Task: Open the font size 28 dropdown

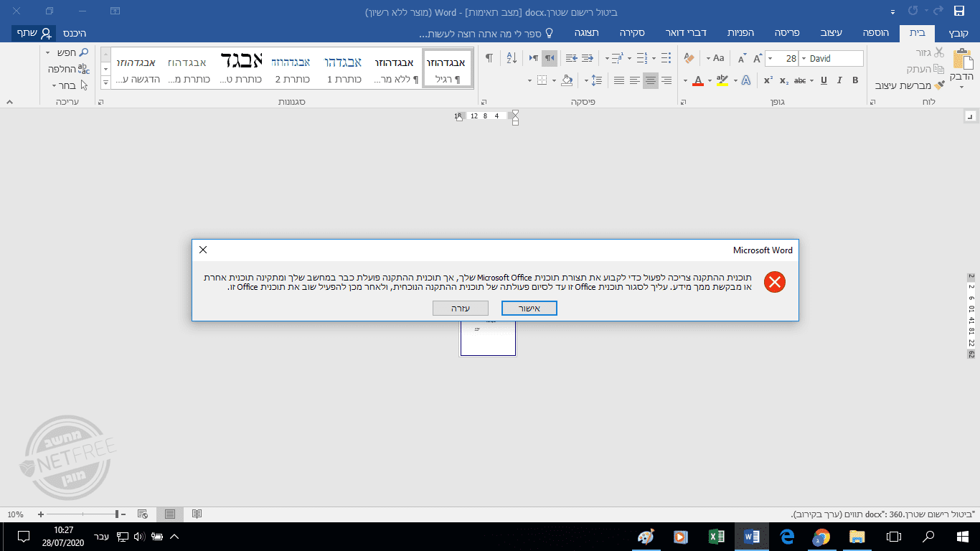Action: [x=769, y=59]
